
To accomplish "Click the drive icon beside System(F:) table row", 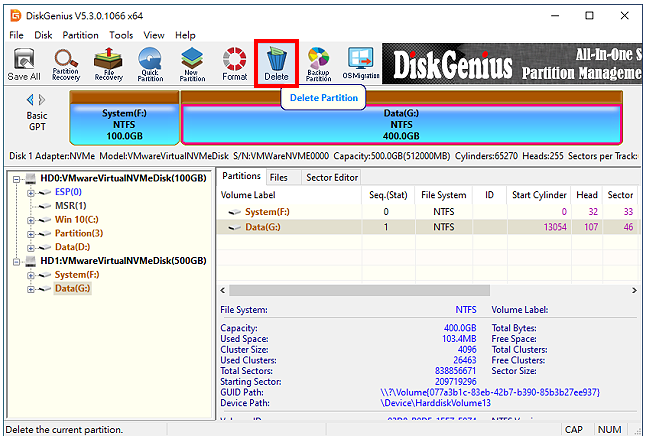I will click(235, 212).
